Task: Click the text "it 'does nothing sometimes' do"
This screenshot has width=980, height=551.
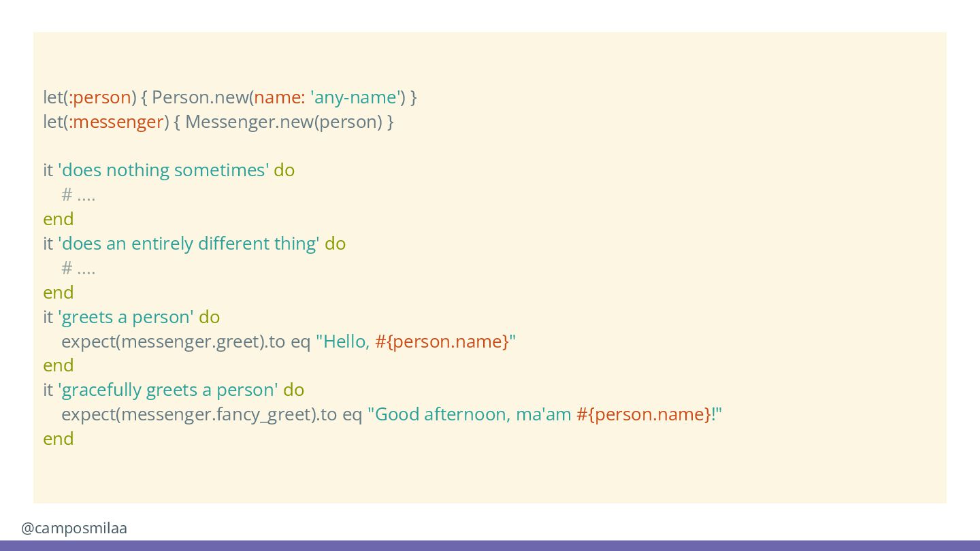Action: click(x=169, y=170)
